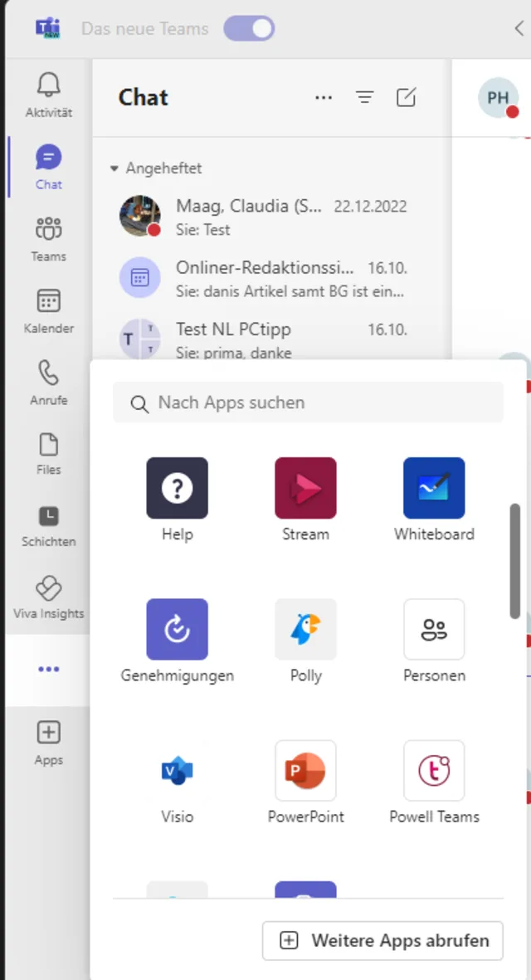
Task: Launch the Stream app
Action: (305, 499)
